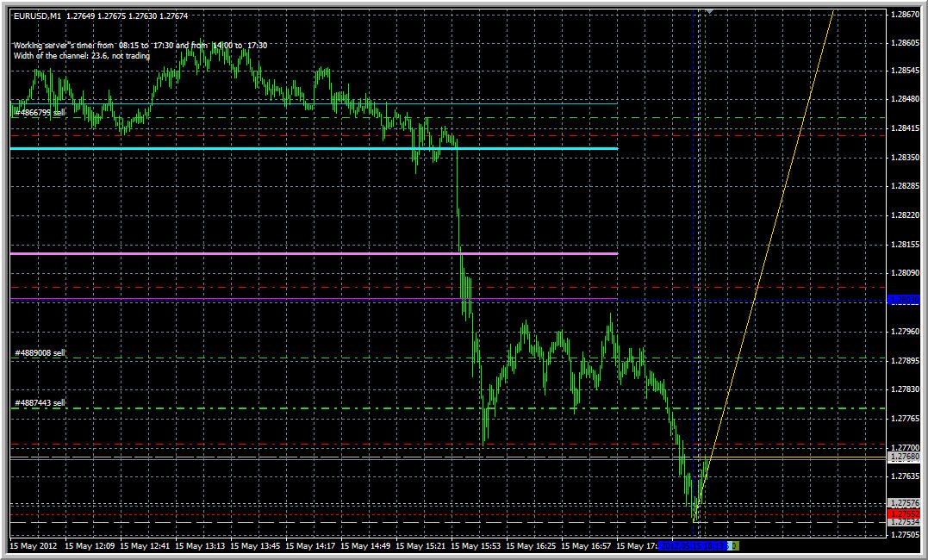The width and height of the screenshot is (928, 560).
Task: Click the "15 May 16:57" time axis label
Action: pyautogui.click(x=586, y=546)
